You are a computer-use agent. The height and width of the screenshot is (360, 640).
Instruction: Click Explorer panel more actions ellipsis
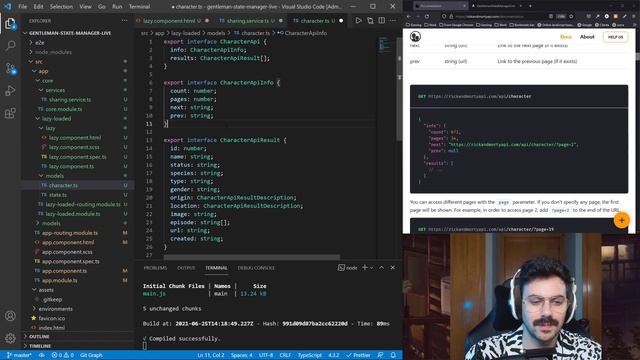click(x=124, y=20)
